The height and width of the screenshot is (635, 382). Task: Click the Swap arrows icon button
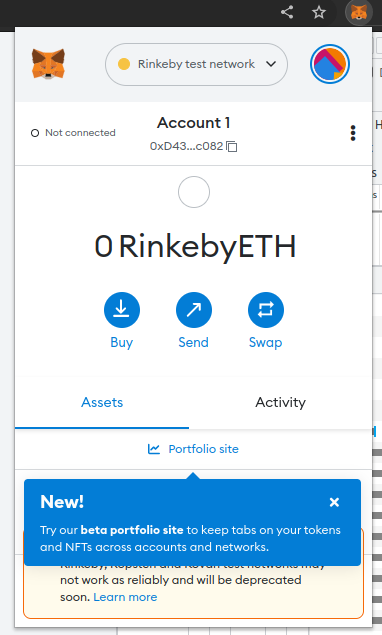(x=266, y=310)
